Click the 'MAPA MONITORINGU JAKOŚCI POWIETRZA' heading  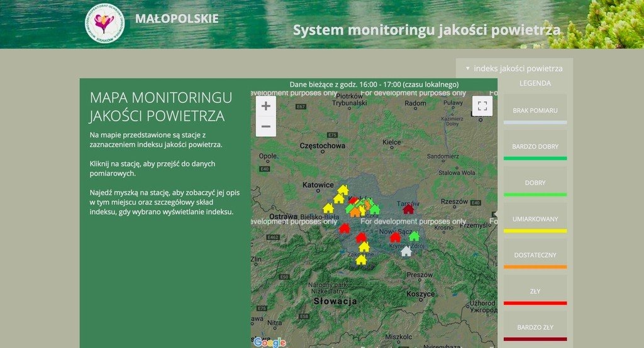tap(161, 107)
